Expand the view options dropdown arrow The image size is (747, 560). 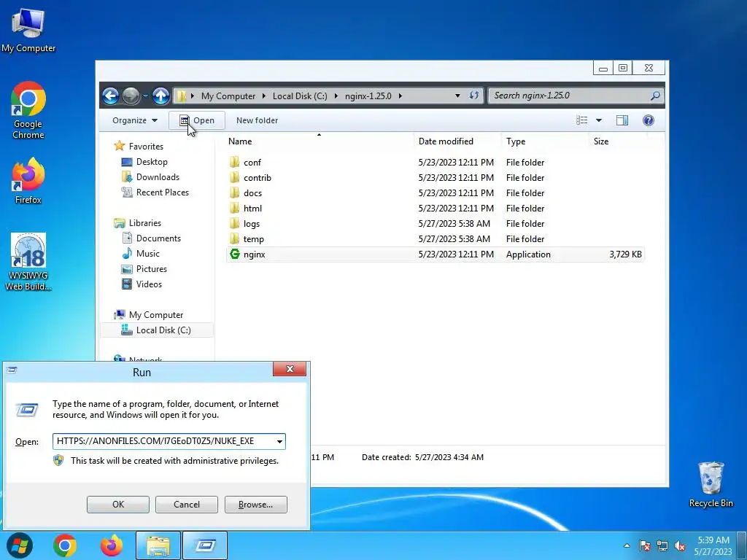pos(599,120)
